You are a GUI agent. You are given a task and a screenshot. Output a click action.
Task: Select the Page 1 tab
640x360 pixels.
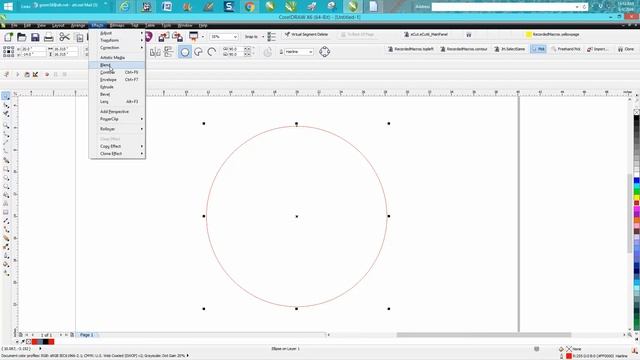click(x=87, y=335)
